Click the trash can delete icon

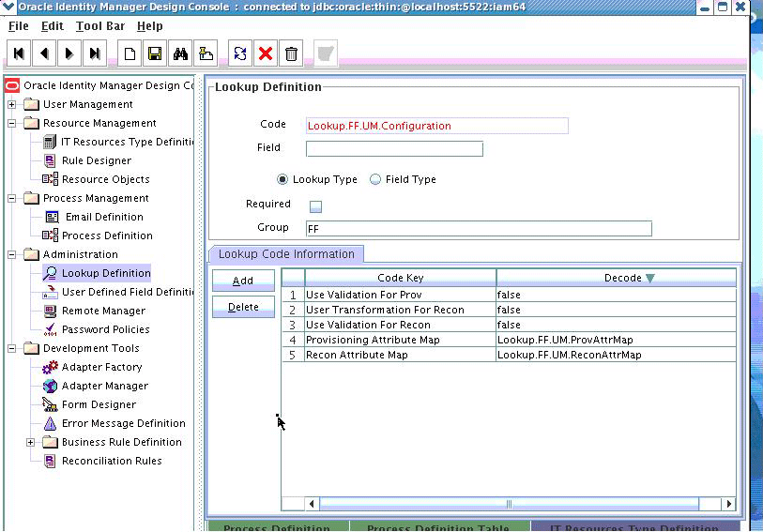click(x=291, y=53)
